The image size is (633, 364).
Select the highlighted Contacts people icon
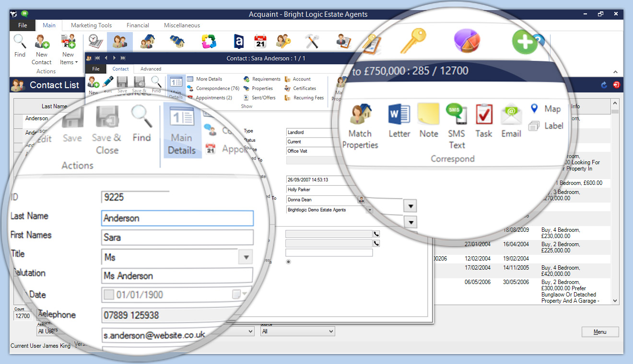tap(119, 42)
